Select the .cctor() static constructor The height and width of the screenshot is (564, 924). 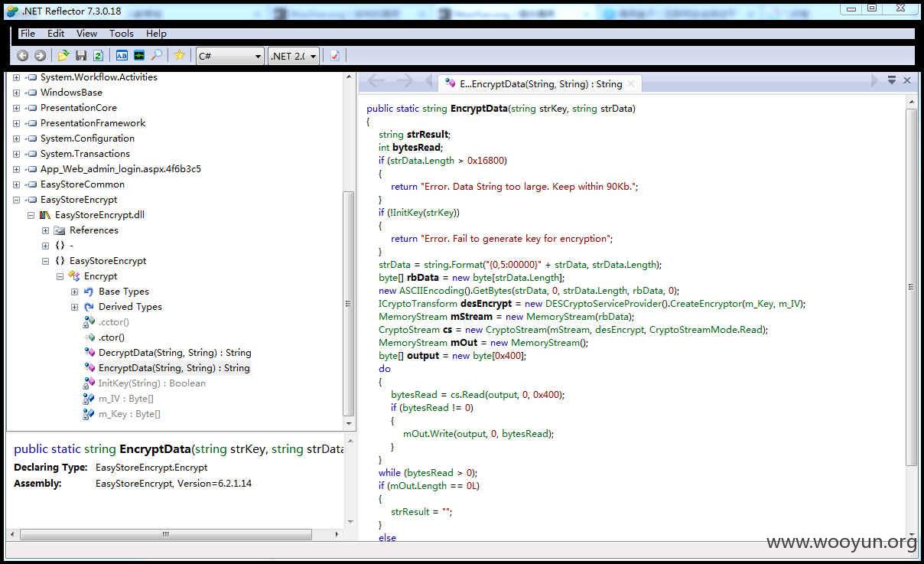point(113,322)
